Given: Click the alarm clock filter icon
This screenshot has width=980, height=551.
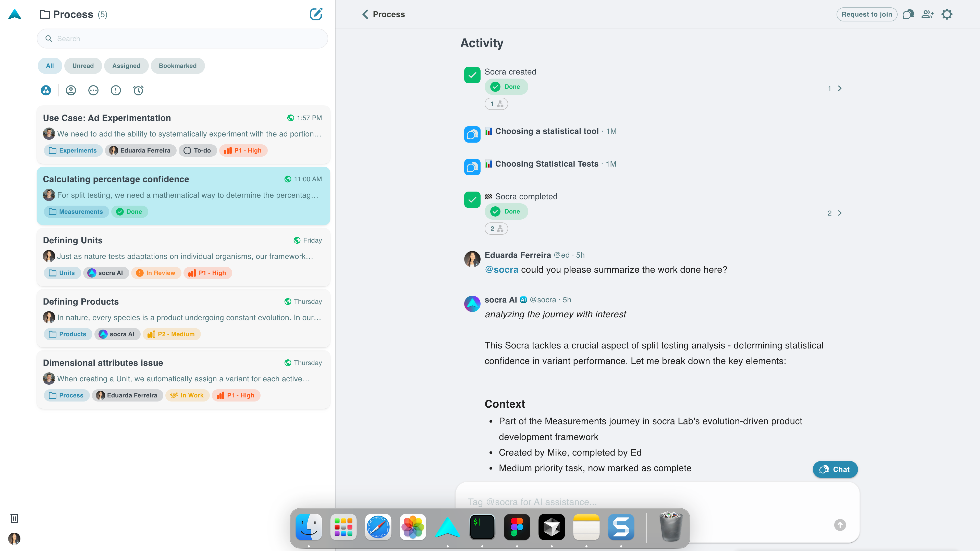Looking at the screenshot, I should [138, 90].
